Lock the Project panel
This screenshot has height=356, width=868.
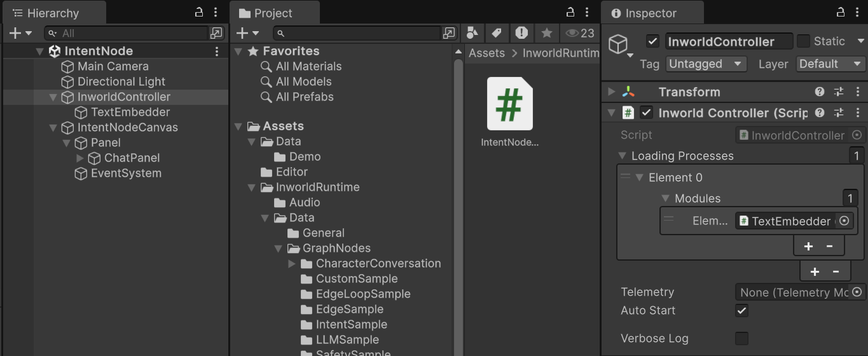[570, 13]
